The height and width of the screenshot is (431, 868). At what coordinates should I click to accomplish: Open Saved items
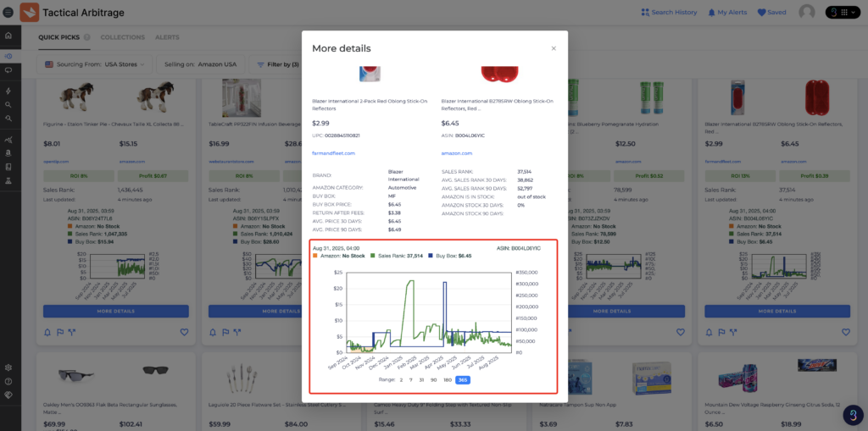tap(771, 12)
